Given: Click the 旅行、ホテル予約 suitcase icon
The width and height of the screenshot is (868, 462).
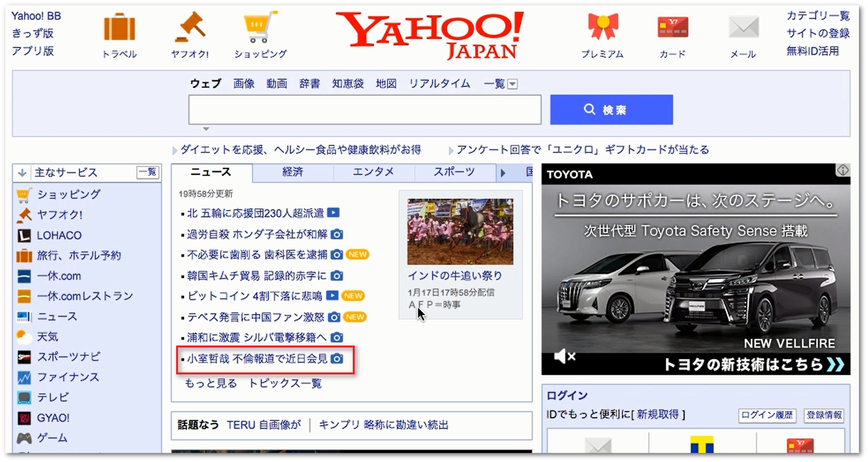Looking at the screenshot, I should click(x=24, y=256).
